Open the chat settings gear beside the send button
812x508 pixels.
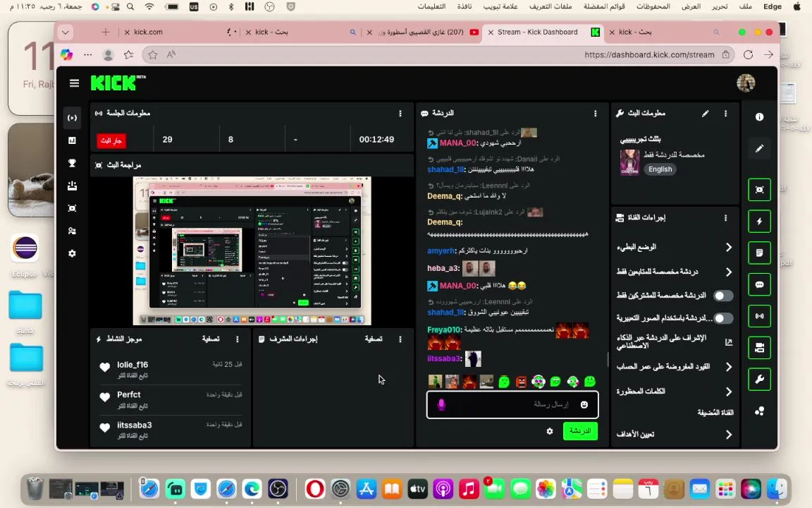pos(550,431)
